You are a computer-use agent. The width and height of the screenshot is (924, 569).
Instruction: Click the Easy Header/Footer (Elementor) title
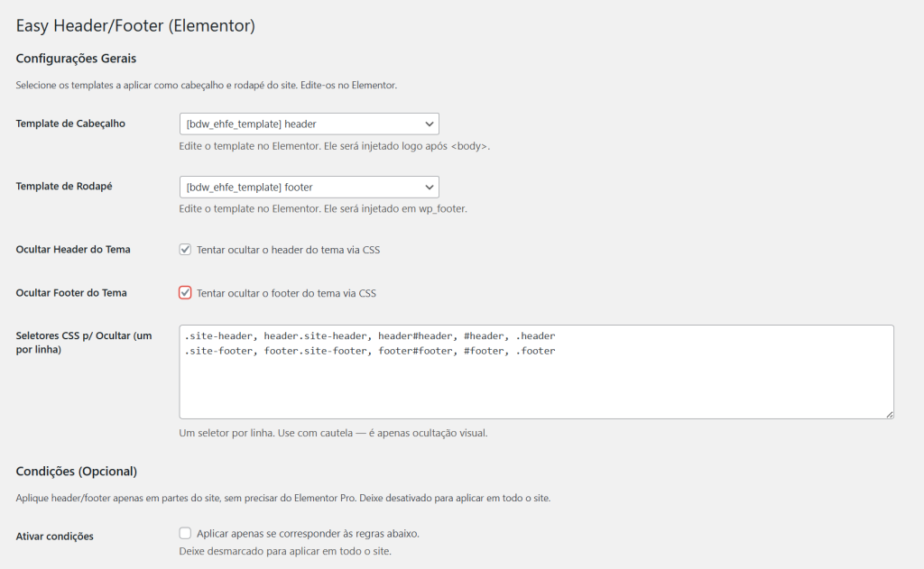135,26
